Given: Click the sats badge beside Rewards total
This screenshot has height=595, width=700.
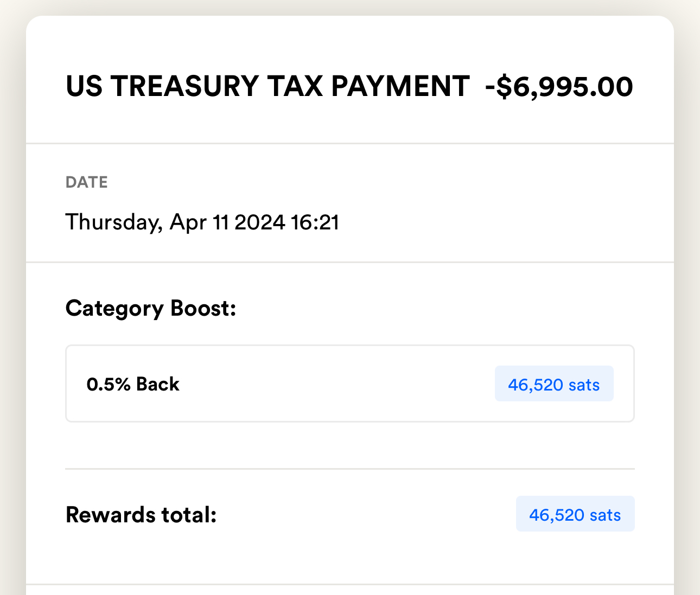Looking at the screenshot, I should click(575, 514).
